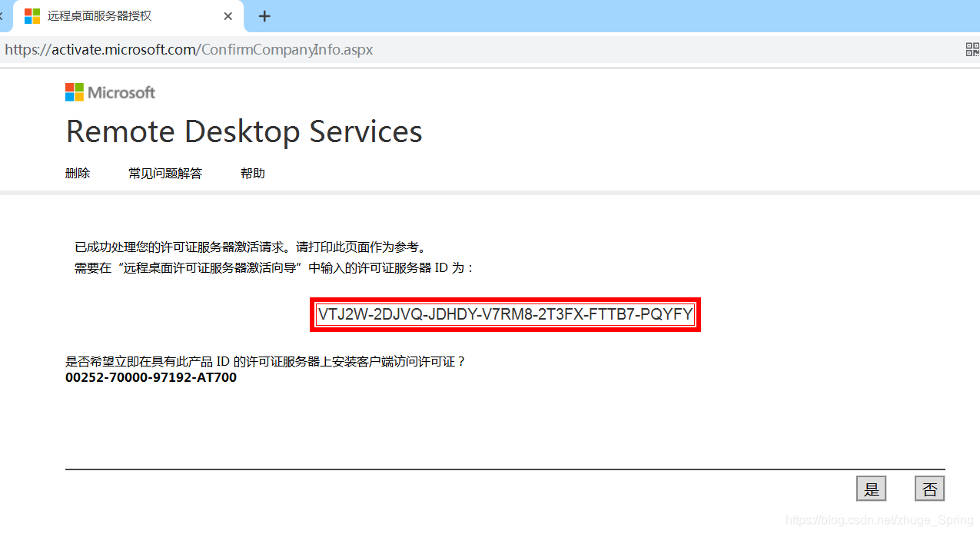
Task: Click the 是 (Yes) button
Action: pyautogui.click(x=871, y=489)
